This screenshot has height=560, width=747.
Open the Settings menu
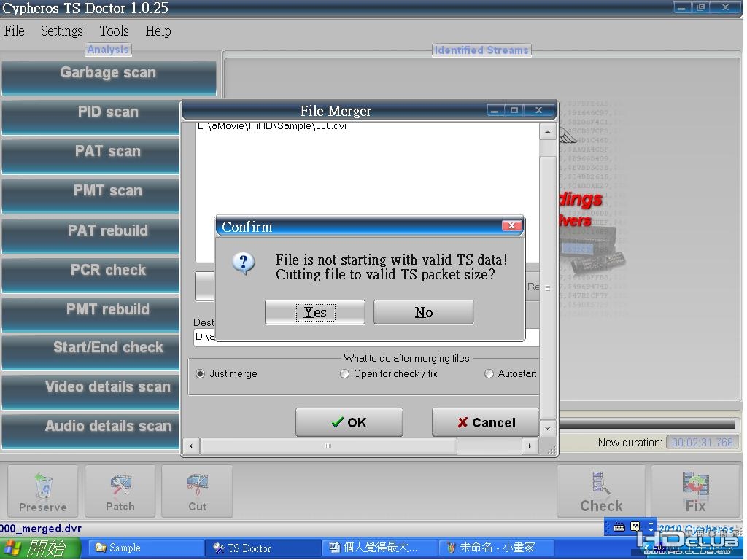(61, 31)
